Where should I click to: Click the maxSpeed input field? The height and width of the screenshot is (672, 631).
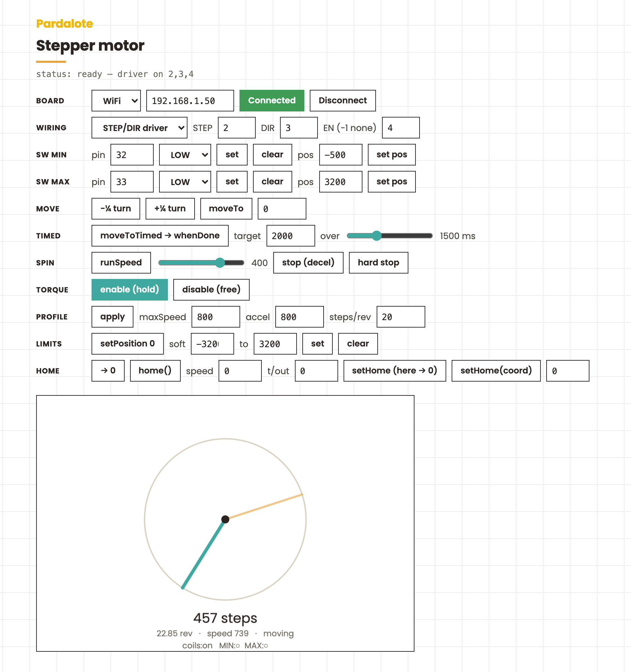(216, 317)
